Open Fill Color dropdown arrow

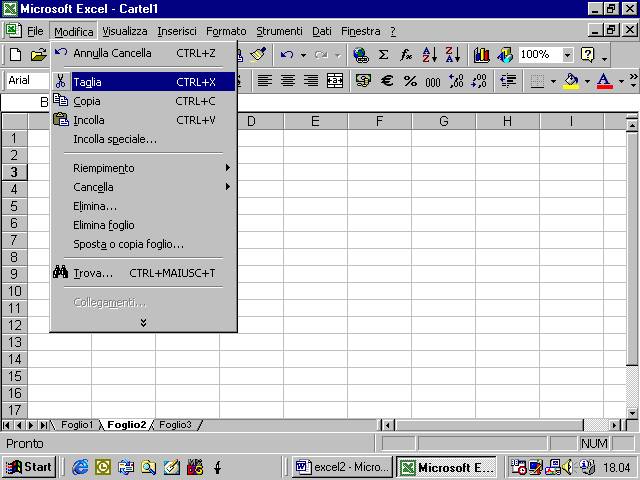[x=587, y=81]
